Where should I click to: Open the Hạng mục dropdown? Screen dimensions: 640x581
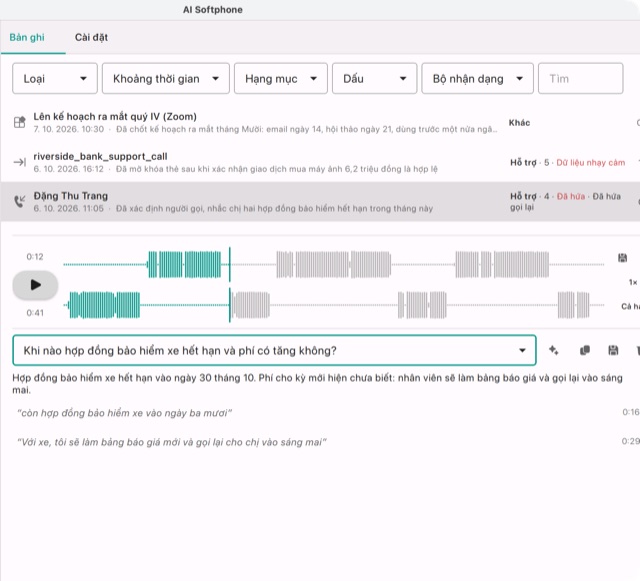[281, 78]
